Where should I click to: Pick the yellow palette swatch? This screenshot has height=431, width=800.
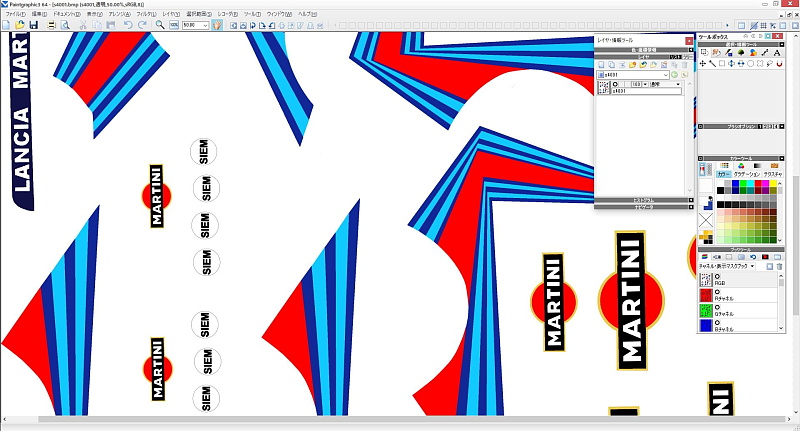tap(773, 184)
